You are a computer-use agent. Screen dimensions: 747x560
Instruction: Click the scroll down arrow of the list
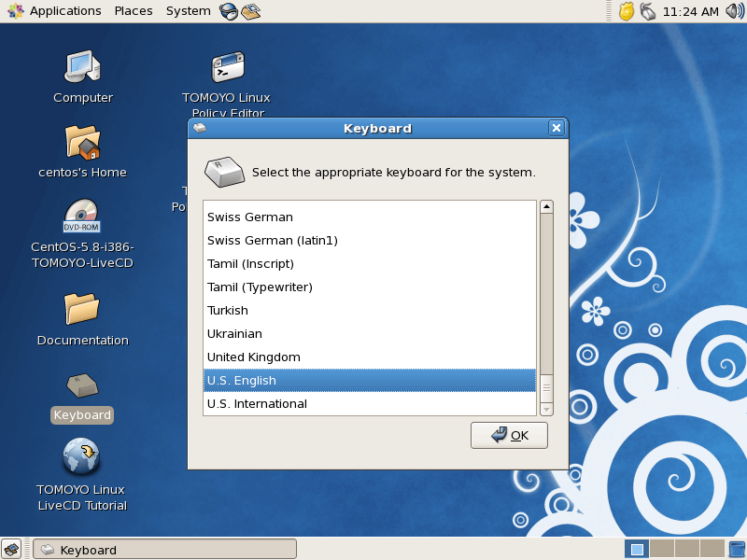point(546,410)
